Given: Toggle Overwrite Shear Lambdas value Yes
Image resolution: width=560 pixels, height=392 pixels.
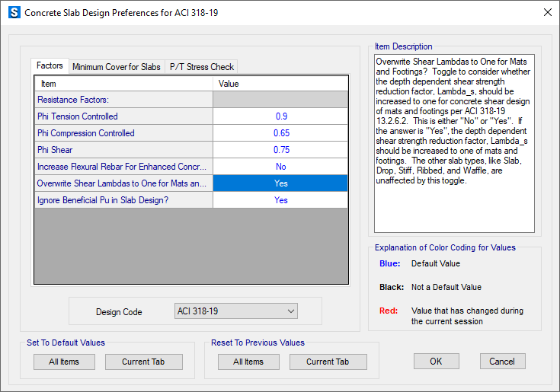Looking at the screenshot, I should [280, 183].
